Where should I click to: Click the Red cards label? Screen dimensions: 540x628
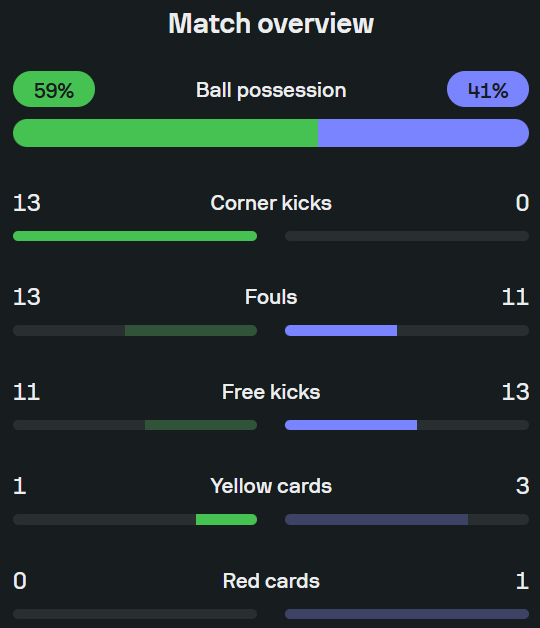271,581
